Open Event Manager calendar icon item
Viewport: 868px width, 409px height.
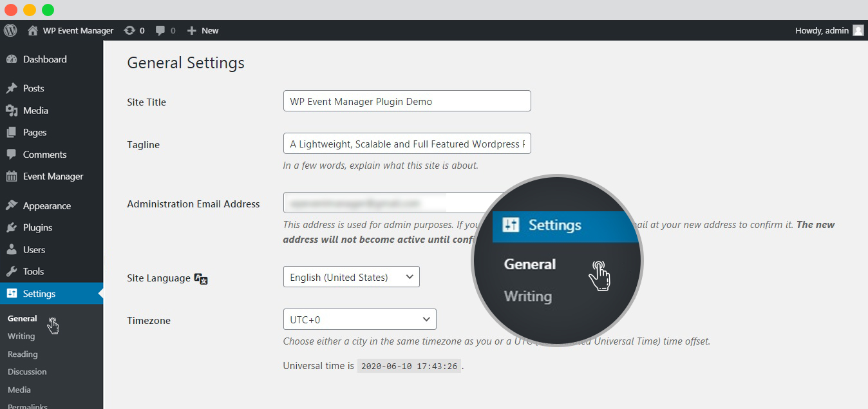tap(11, 176)
